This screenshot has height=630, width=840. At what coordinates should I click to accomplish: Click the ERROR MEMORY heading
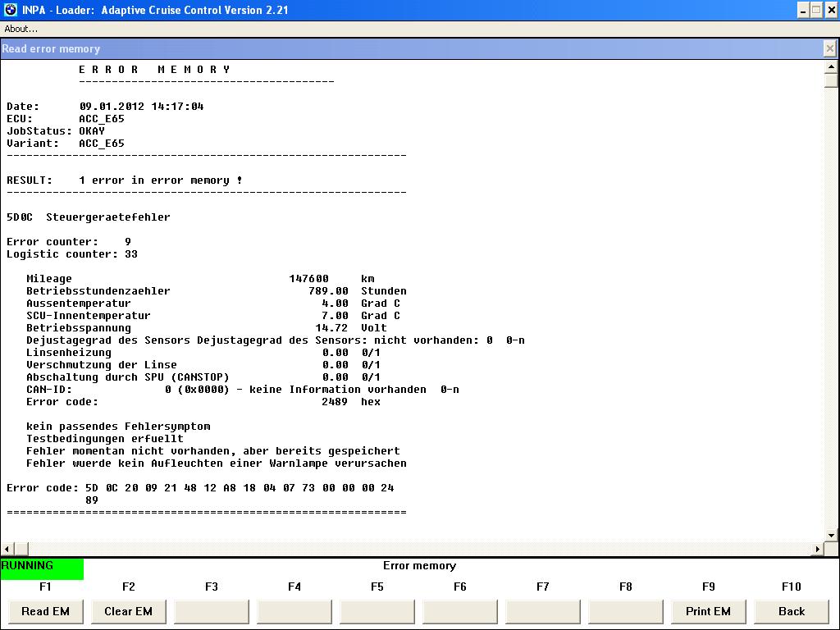(x=155, y=70)
